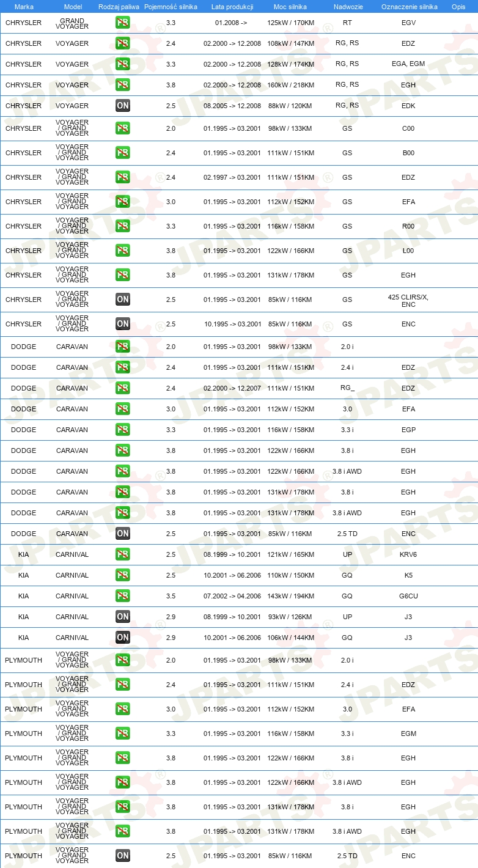Click the ON diesel icon for Kia Carnival 93kW / 126KM
Viewport: 478px width, 868px height.
[123, 617]
